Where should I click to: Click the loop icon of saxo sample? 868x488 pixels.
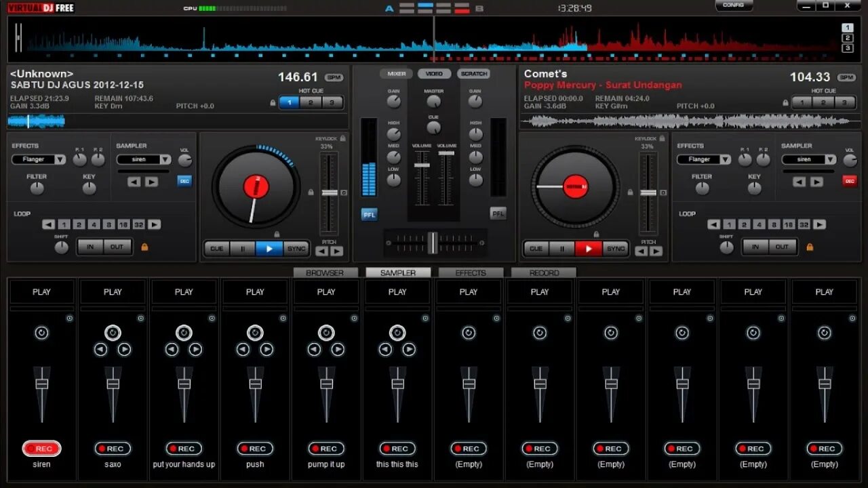coord(113,333)
